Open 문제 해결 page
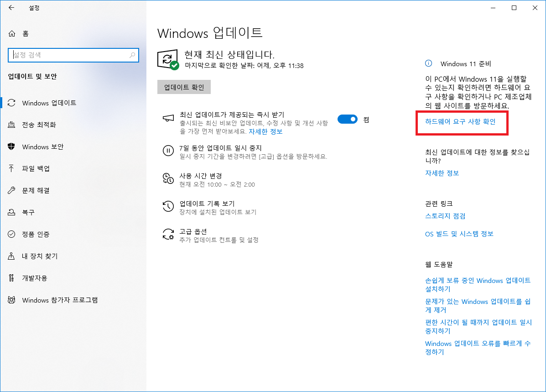 coord(36,190)
